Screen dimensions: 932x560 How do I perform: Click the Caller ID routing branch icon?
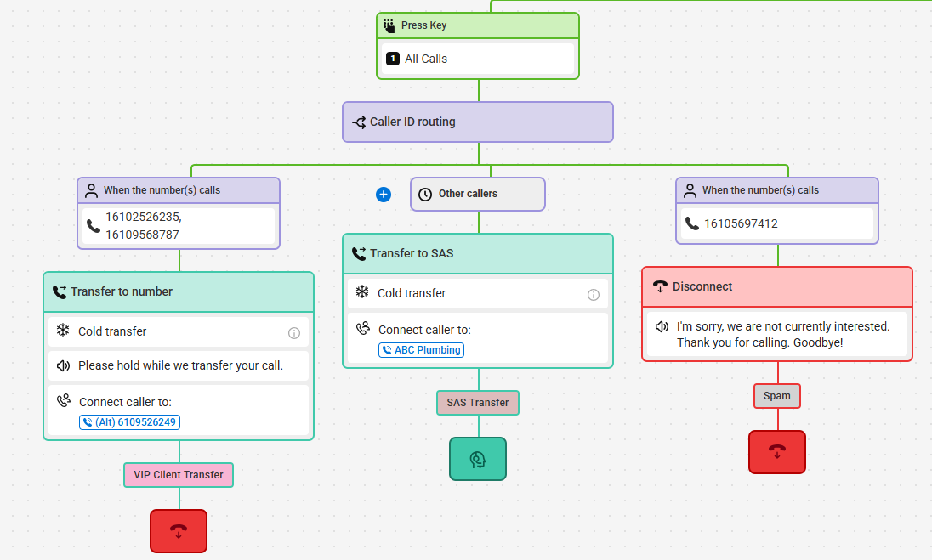pyautogui.click(x=358, y=122)
